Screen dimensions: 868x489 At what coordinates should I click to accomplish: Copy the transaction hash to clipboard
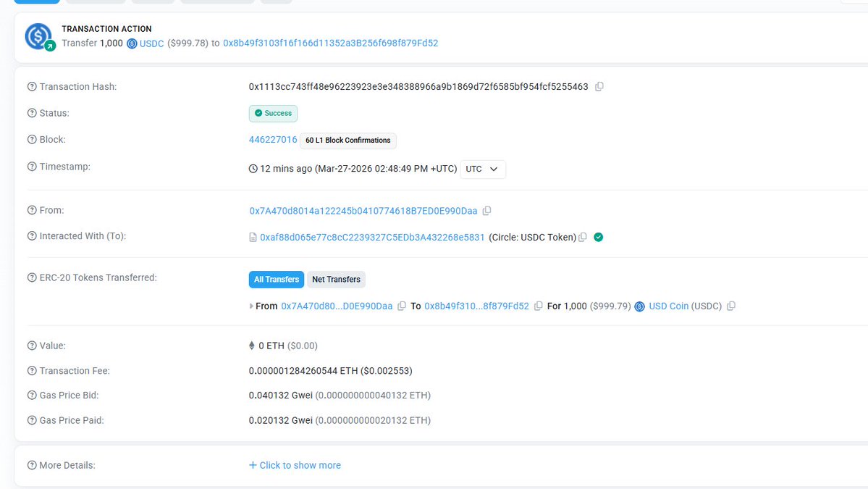tap(599, 86)
